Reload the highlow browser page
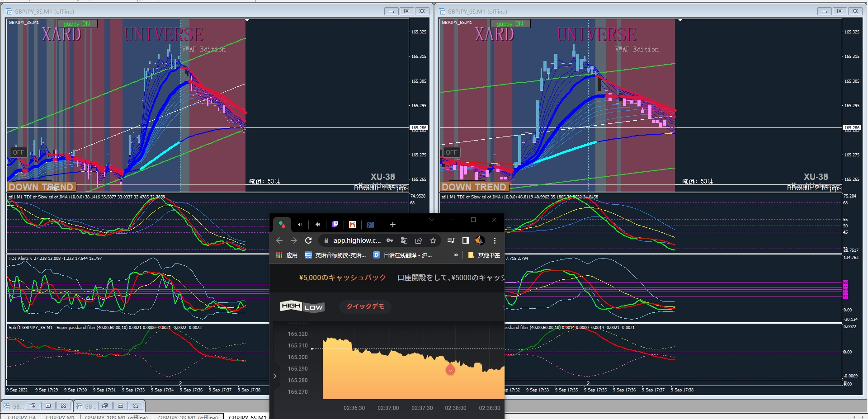The image size is (868, 419). click(x=308, y=240)
